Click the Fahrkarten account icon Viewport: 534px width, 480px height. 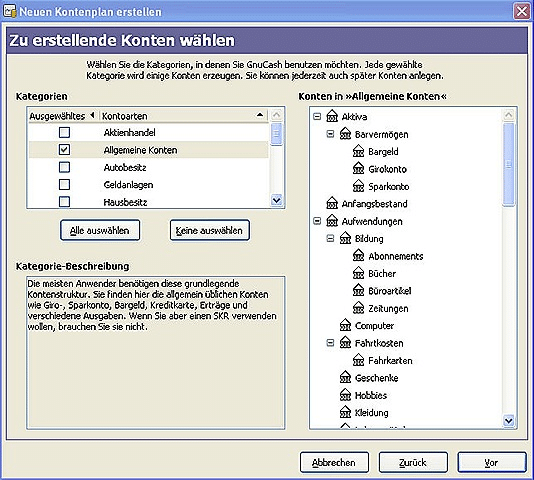click(358, 360)
